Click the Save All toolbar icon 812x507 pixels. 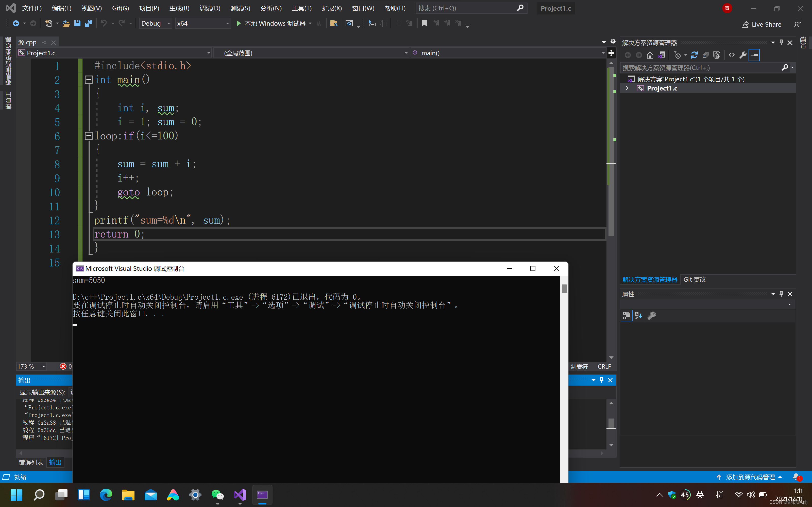point(89,24)
